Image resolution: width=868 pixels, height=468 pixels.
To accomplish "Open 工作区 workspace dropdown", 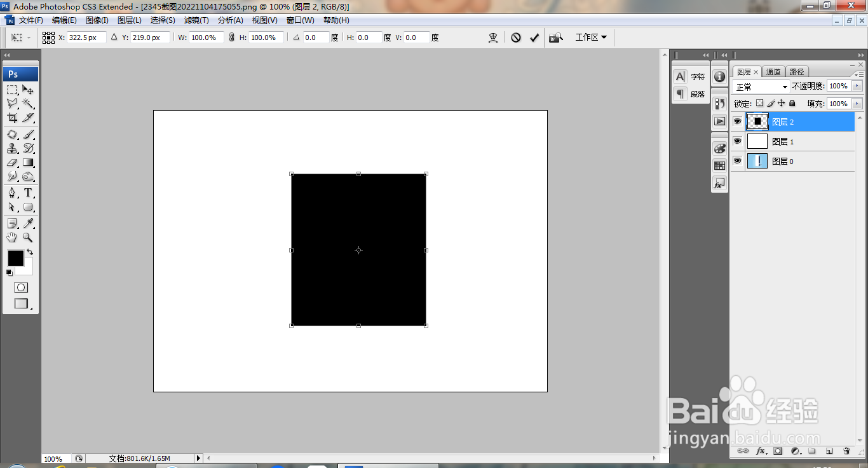I will (591, 38).
